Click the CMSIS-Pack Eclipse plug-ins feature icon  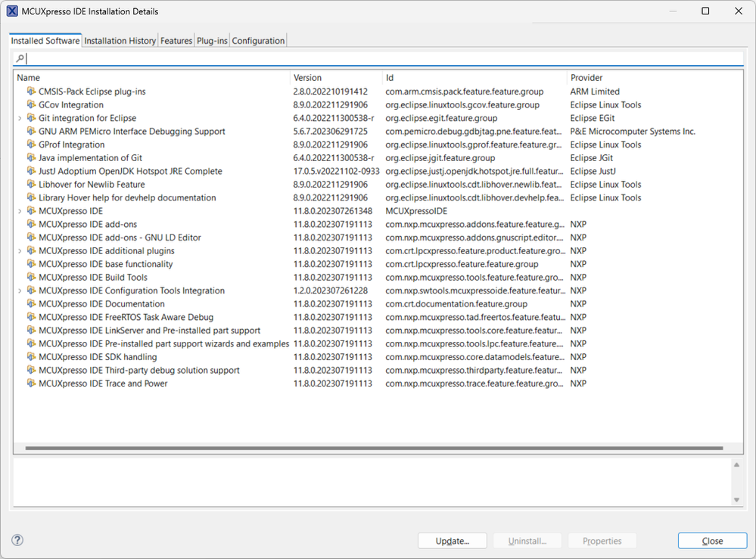pyautogui.click(x=31, y=91)
